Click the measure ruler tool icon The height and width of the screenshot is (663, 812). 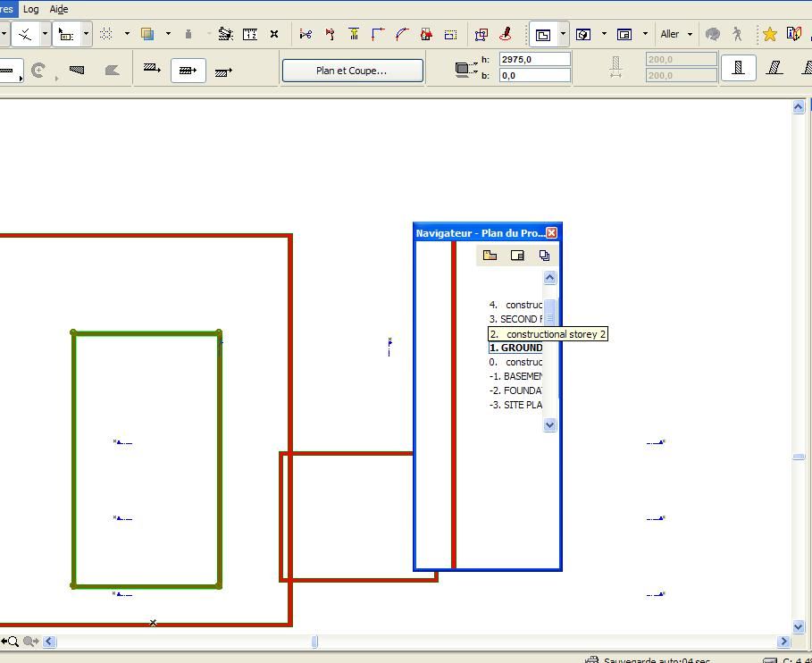(x=250, y=34)
